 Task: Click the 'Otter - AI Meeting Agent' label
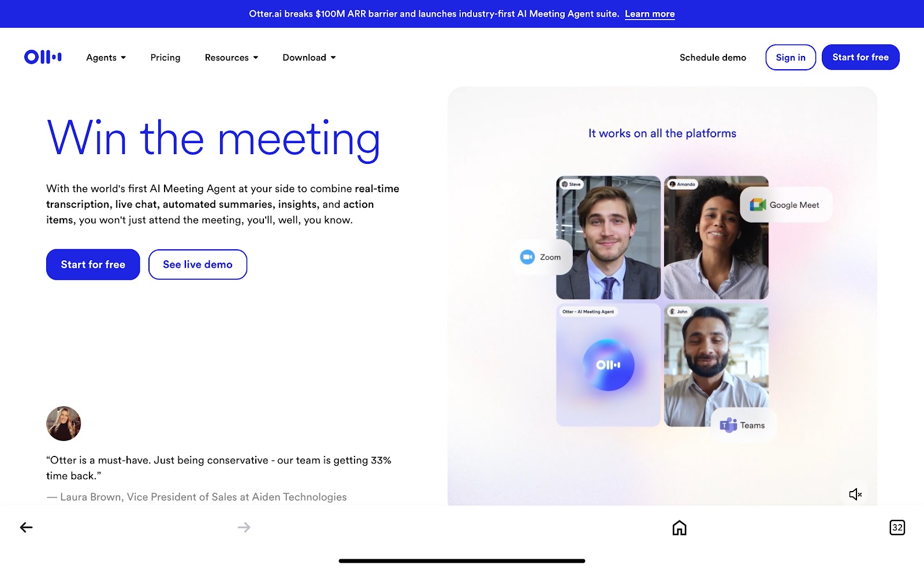tap(588, 312)
